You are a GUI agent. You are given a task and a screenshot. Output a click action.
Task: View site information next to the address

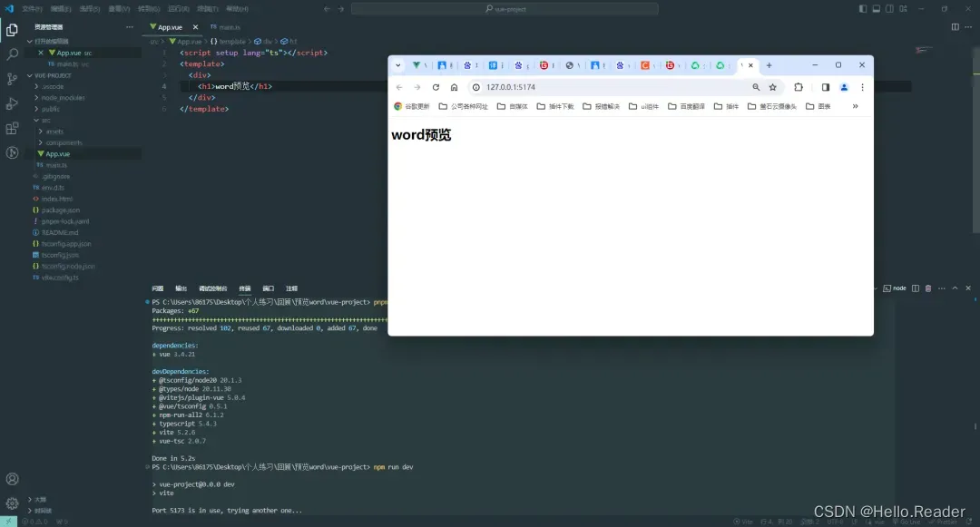point(476,87)
